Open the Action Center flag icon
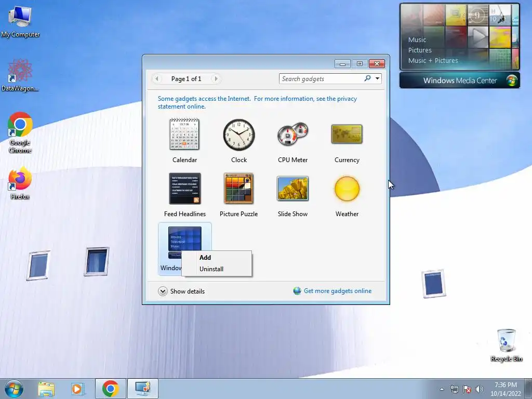Image resolution: width=532 pixels, height=399 pixels. pos(467,389)
